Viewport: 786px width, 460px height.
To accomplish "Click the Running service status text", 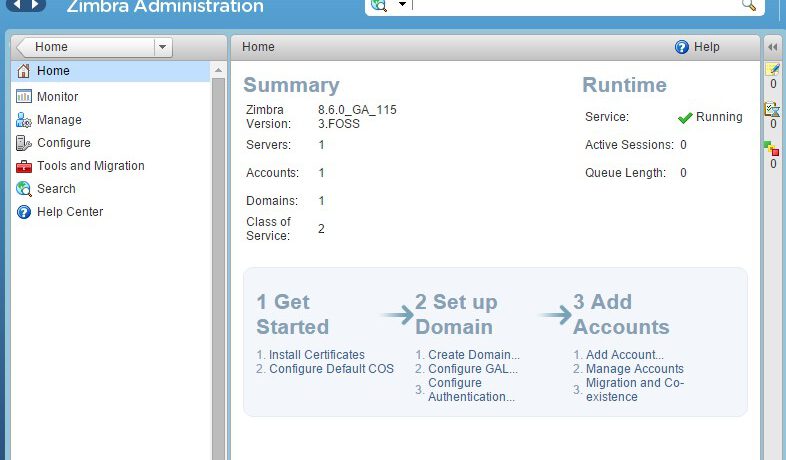I will [719, 117].
